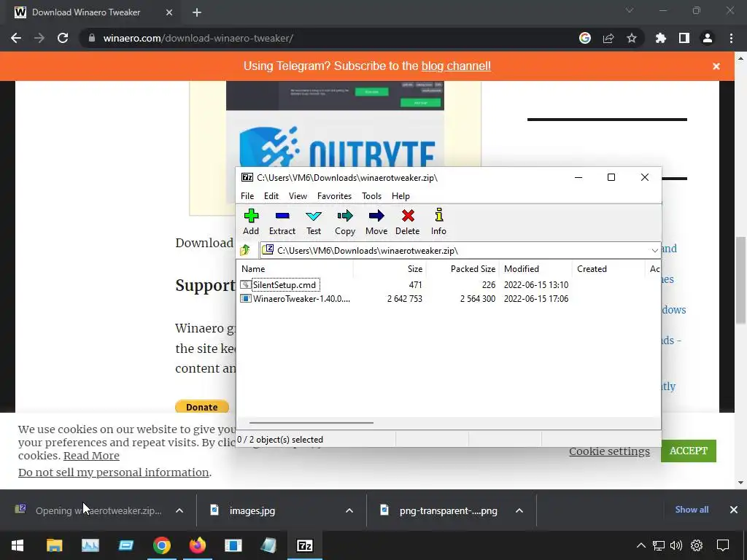Viewport: 747px width, 560px height.
Task: Expand options for png-transparent download
Action: tap(519, 510)
